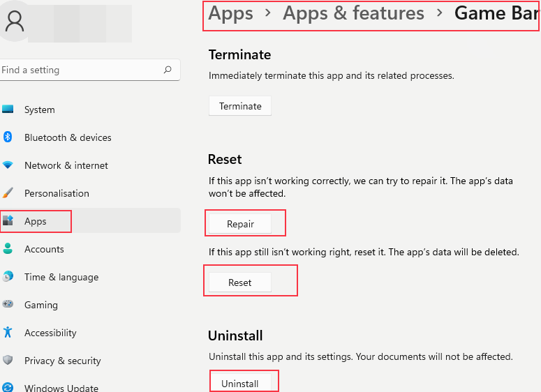Open the Gaming settings page
Screen dimensions: 541x392
coord(40,305)
